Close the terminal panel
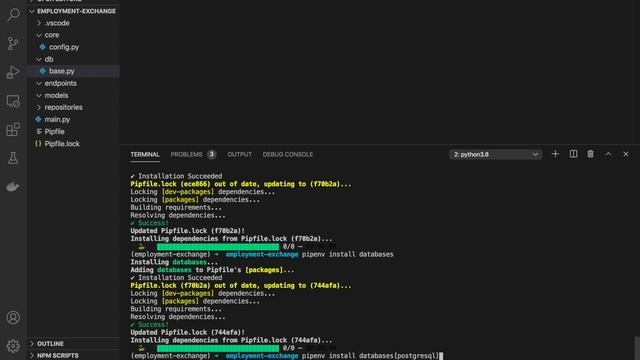This screenshot has height=360, width=640. pos(626,154)
